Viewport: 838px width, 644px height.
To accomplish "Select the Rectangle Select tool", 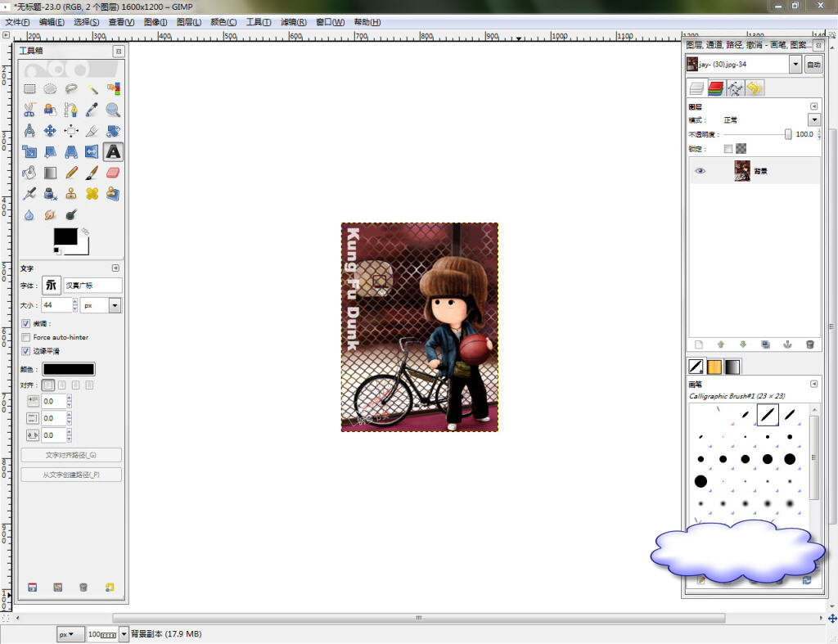I will [x=29, y=88].
